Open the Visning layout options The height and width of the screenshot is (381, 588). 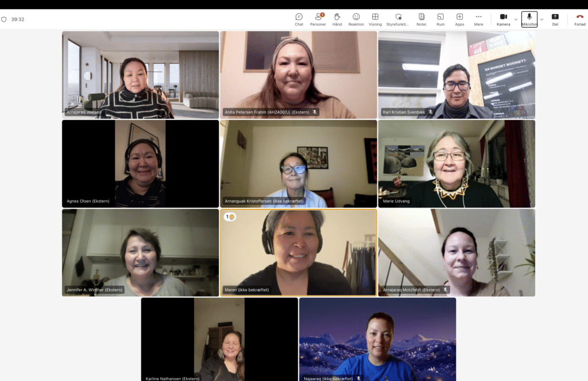pos(375,19)
